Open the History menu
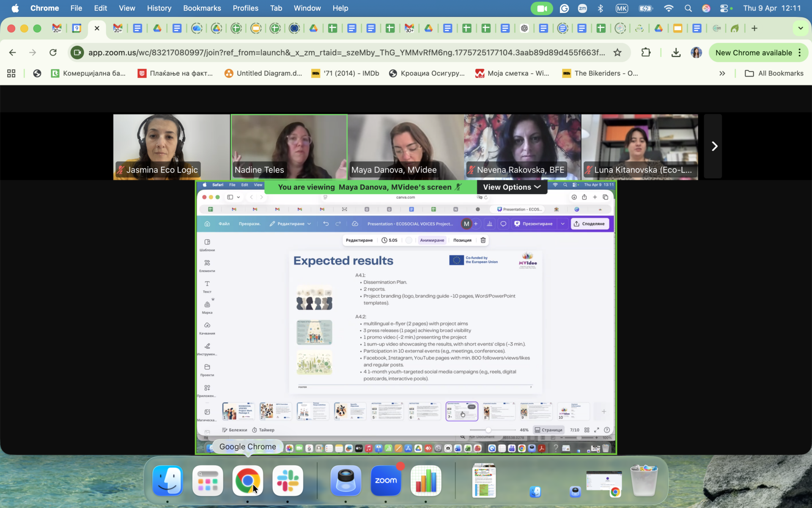Image resolution: width=812 pixels, height=508 pixels. 159,8
